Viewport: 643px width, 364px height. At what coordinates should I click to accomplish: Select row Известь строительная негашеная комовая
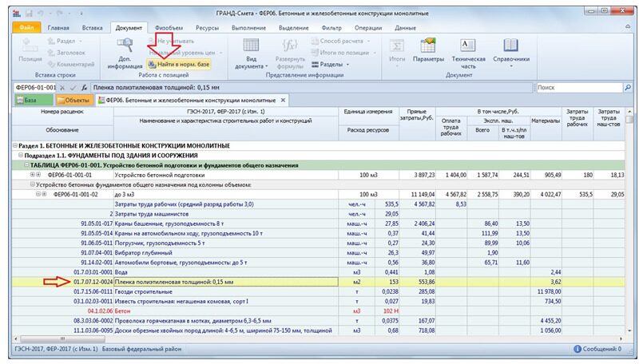click(x=318, y=301)
